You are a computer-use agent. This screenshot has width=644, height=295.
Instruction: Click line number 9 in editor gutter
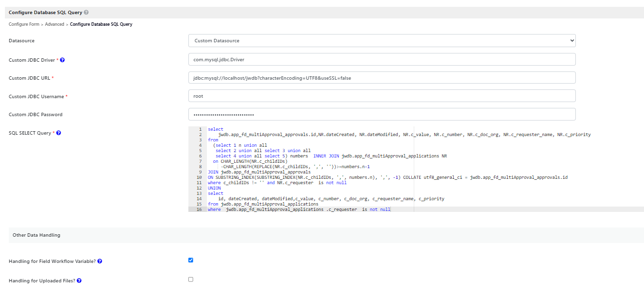pos(200,172)
